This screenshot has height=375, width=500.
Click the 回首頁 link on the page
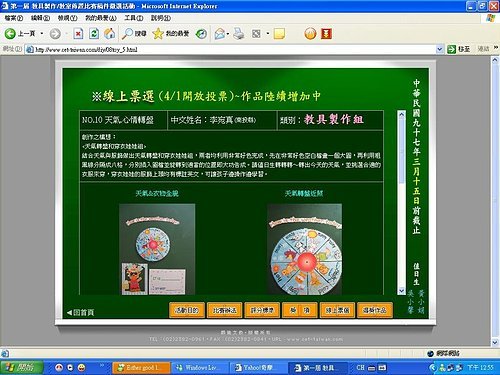(x=80, y=312)
